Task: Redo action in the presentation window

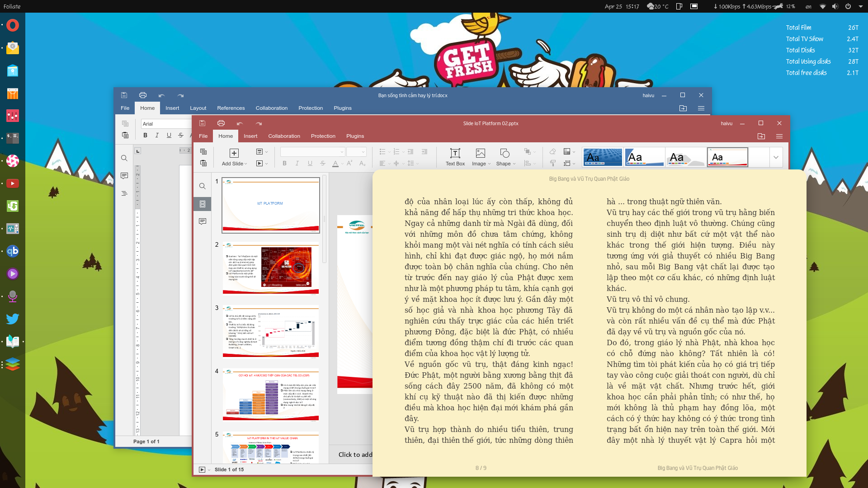Action: [x=259, y=123]
